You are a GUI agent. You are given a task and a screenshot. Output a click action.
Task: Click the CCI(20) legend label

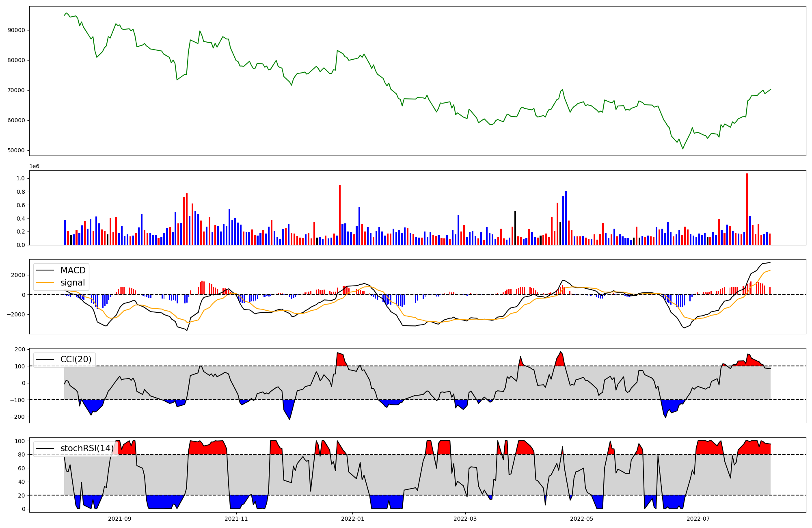coord(76,359)
